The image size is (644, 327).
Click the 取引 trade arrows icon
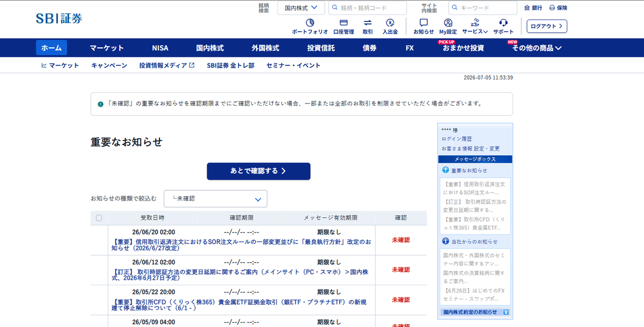368,23
